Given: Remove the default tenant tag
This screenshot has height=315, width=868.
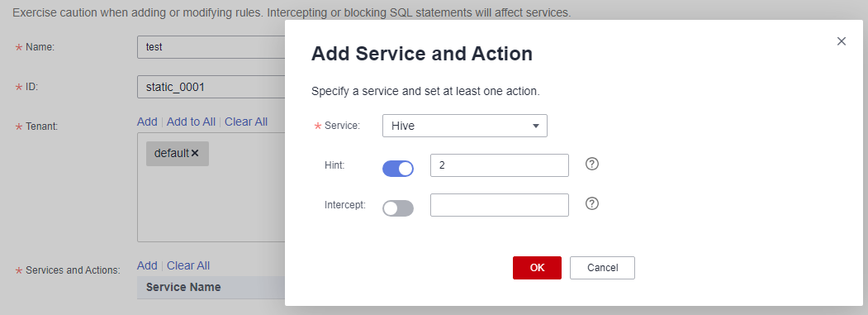Looking at the screenshot, I should click(195, 154).
